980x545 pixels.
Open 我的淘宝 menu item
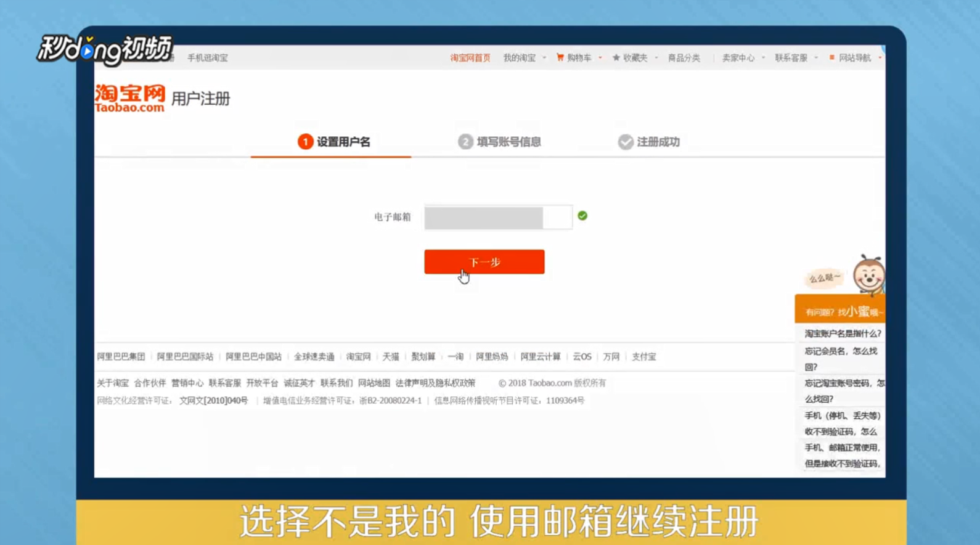point(519,58)
